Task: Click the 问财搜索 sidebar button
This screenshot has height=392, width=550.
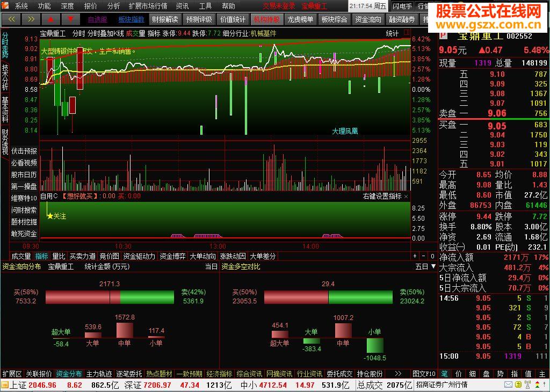Action: pos(24,210)
